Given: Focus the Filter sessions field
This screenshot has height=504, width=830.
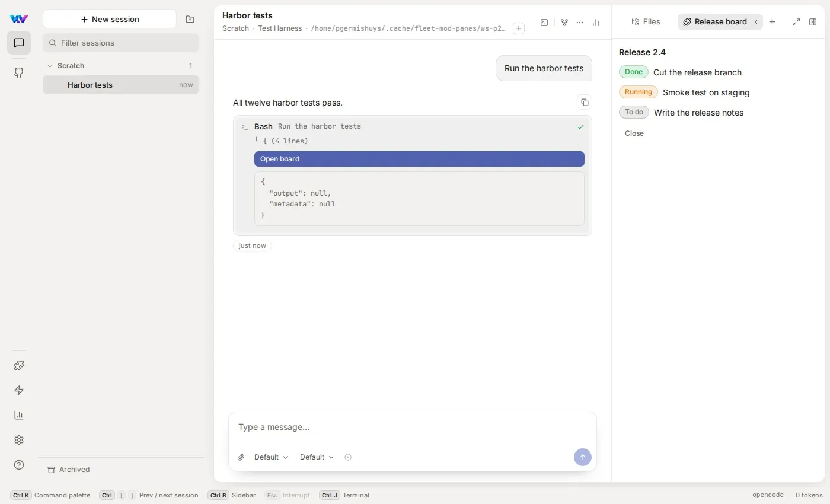Looking at the screenshot, I should point(121,43).
